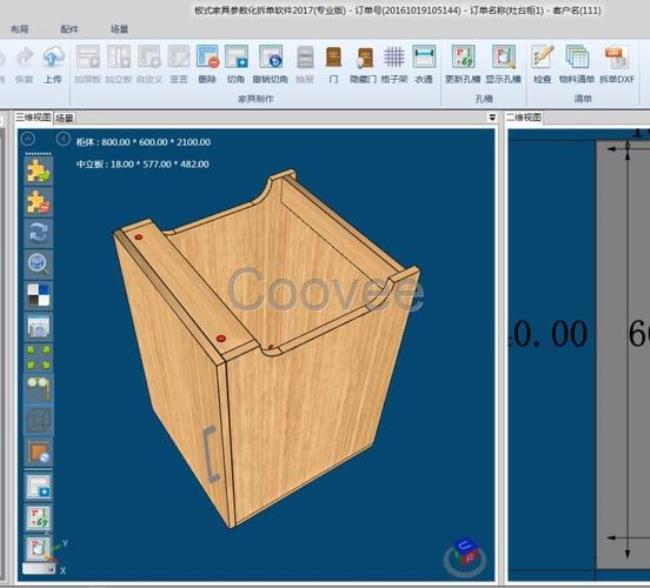Click 更新孔槽 update holes icon
Screen dimensions: 650x588
tap(463, 57)
